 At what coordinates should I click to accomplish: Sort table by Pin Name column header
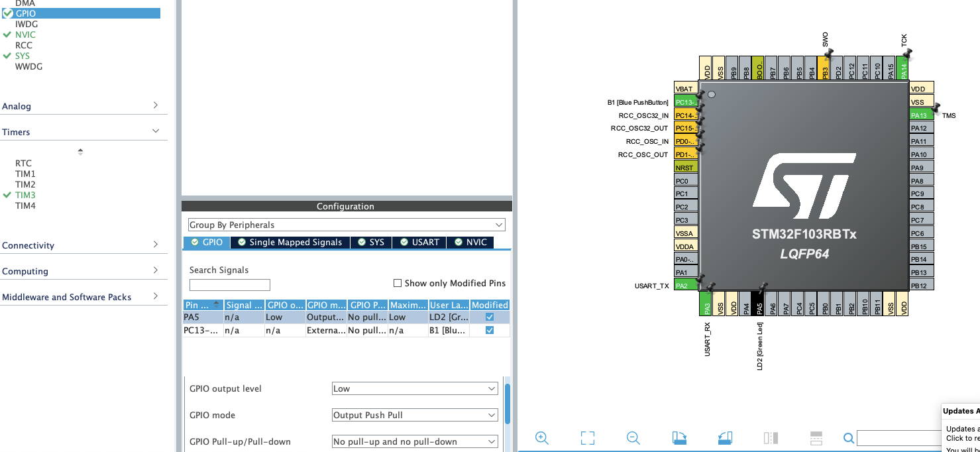(x=203, y=305)
